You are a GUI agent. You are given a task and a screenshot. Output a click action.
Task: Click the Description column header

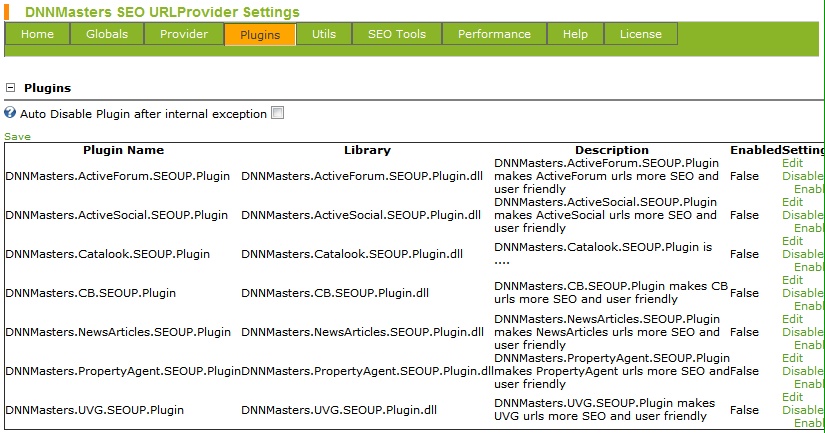[x=612, y=150]
